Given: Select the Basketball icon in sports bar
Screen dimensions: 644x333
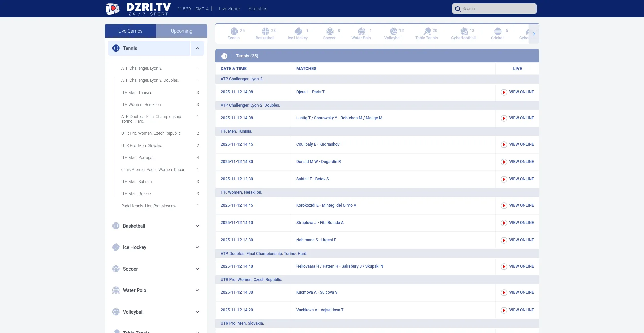Looking at the screenshot, I should click(265, 32).
